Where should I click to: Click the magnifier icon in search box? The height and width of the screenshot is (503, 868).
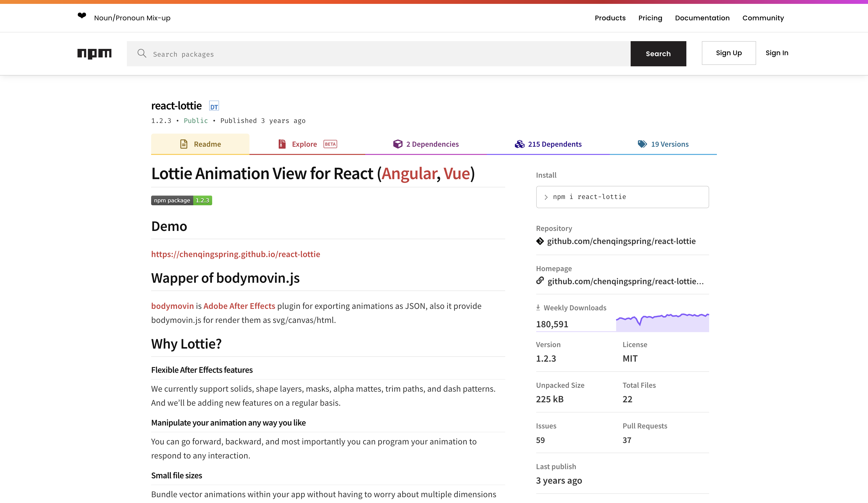pos(142,53)
